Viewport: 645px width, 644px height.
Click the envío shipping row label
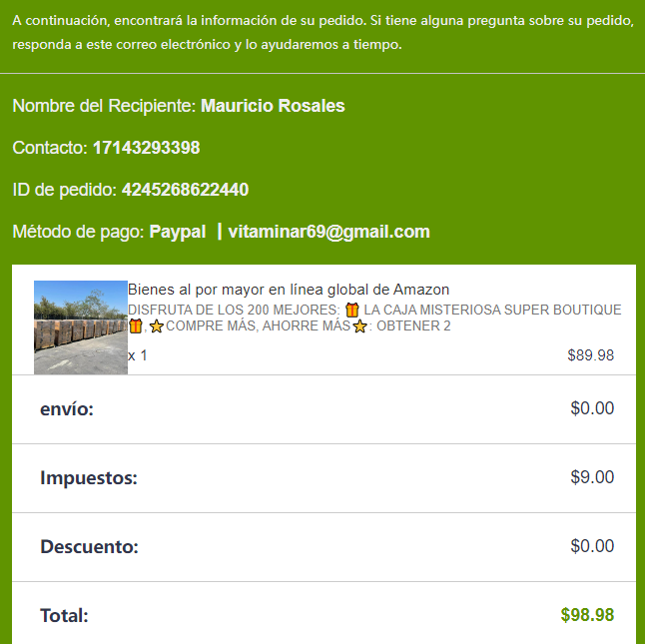coord(67,409)
